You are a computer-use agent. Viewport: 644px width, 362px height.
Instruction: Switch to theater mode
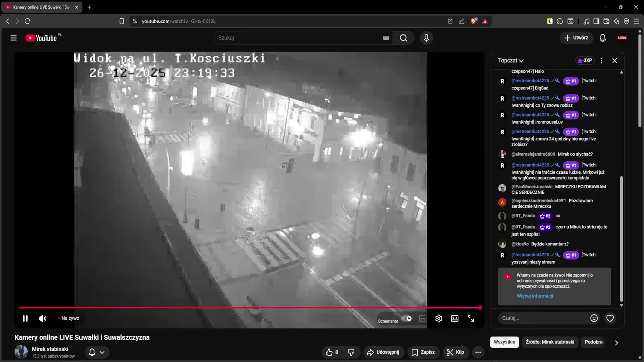[455, 318]
